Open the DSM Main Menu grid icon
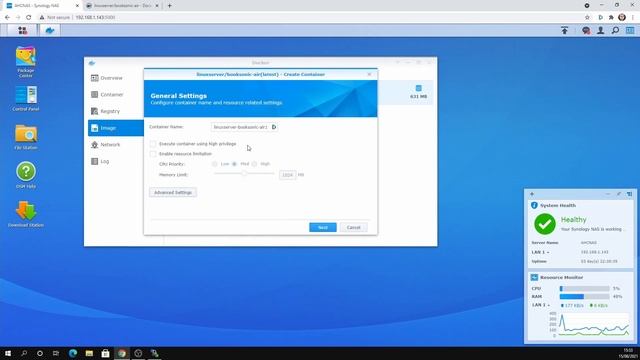The image size is (640, 360). (x=22, y=30)
